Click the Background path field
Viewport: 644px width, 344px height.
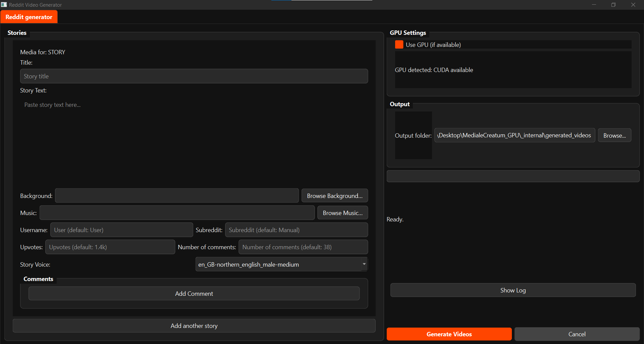point(177,196)
